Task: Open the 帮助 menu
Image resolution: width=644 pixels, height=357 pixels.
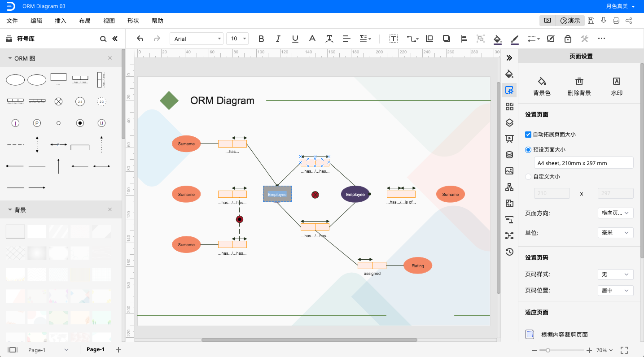Action: coord(158,21)
